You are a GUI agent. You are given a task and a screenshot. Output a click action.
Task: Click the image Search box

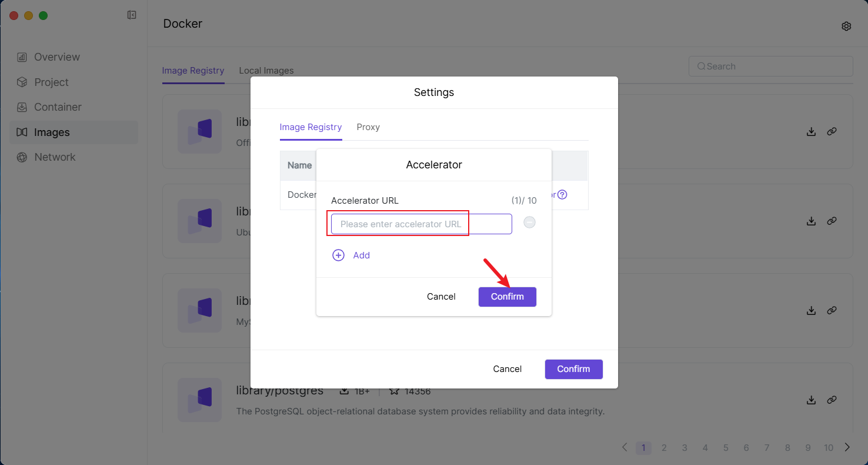click(770, 67)
